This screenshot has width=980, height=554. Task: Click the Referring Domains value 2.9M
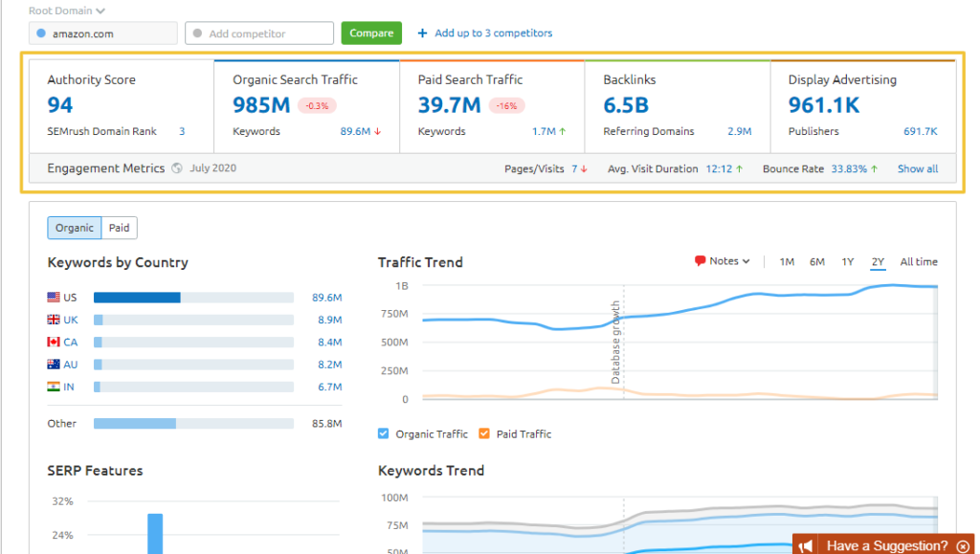coord(740,131)
